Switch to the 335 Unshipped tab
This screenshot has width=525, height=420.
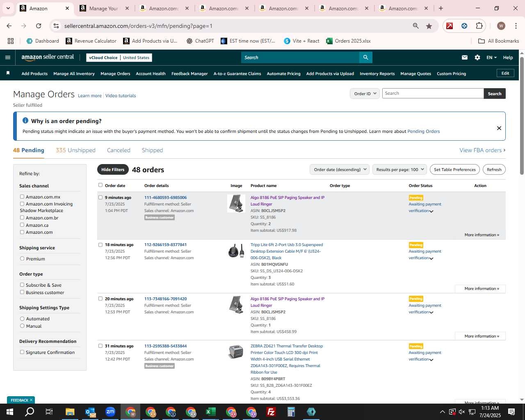tap(75, 150)
